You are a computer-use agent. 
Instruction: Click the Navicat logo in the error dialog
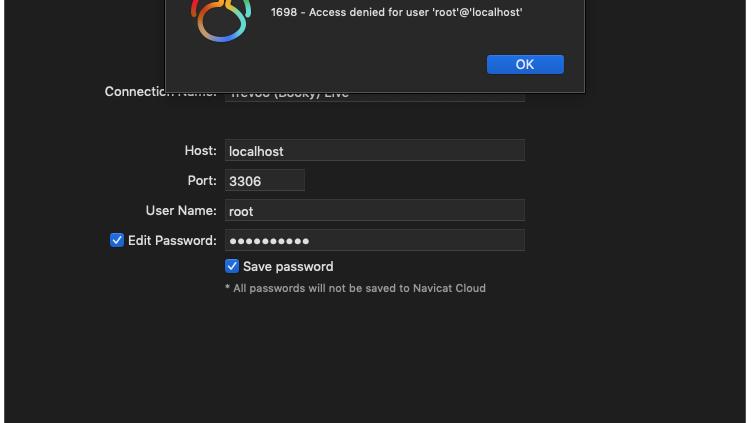[221, 19]
